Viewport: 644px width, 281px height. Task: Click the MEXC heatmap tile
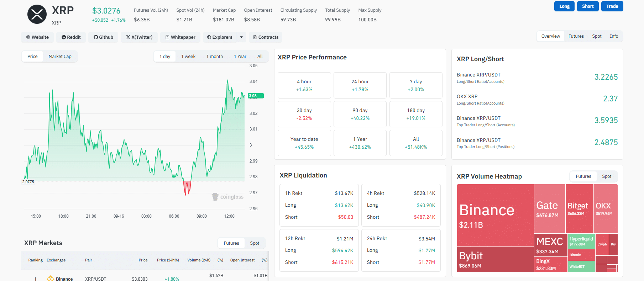551,245
